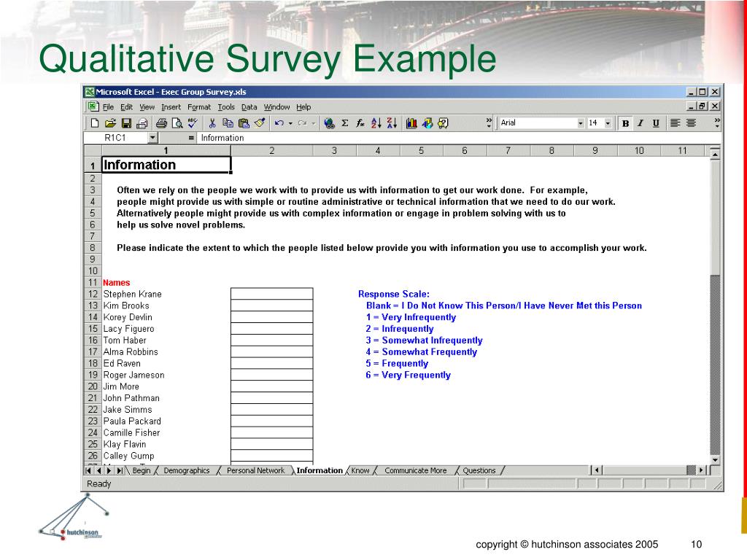Viewport: 747px width, 560px height.
Task: Click the vertical scrollbar up arrow
Action: [x=715, y=154]
